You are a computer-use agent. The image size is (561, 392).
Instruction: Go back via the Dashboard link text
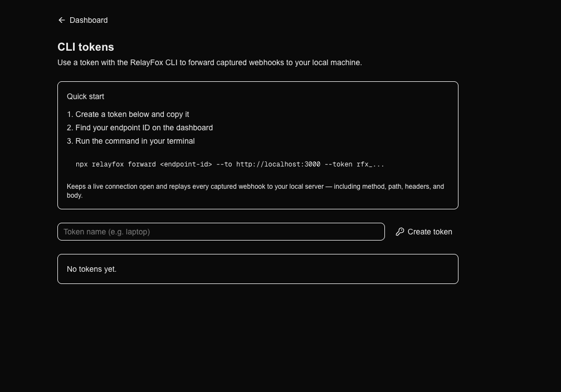(x=89, y=21)
